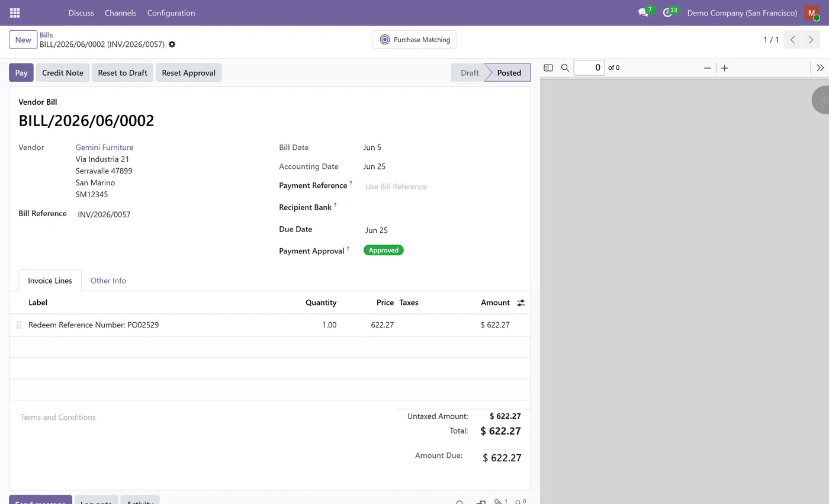This screenshot has height=504, width=829.
Task: Open invoice lines column settings icon
Action: coord(520,303)
